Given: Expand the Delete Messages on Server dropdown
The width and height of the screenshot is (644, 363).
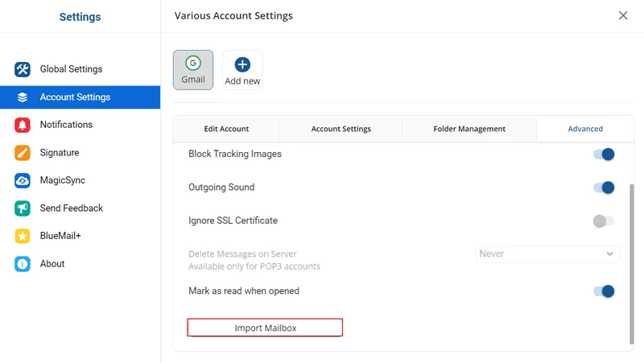Looking at the screenshot, I should click(547, 254).
